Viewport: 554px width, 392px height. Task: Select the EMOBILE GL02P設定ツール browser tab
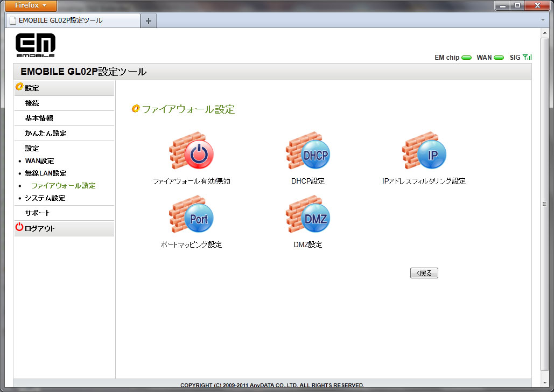click(73, 20)
